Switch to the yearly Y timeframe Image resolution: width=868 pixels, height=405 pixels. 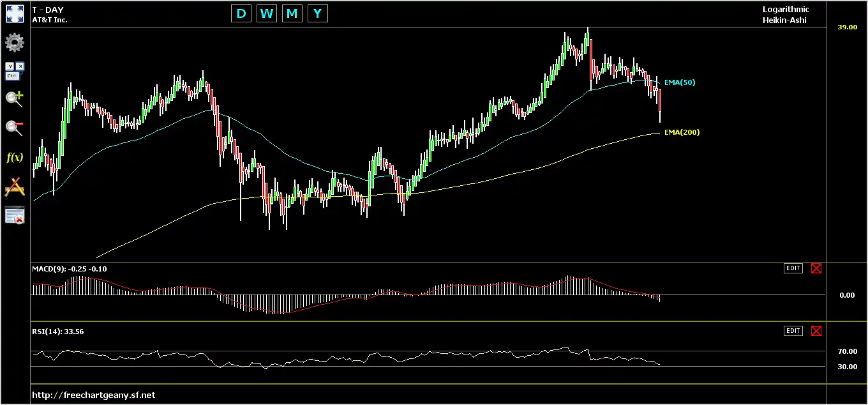[x=318, y=13]
